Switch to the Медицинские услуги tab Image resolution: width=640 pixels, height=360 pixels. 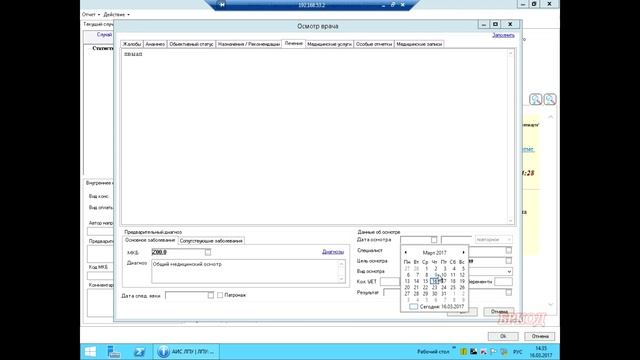point(329,44)
